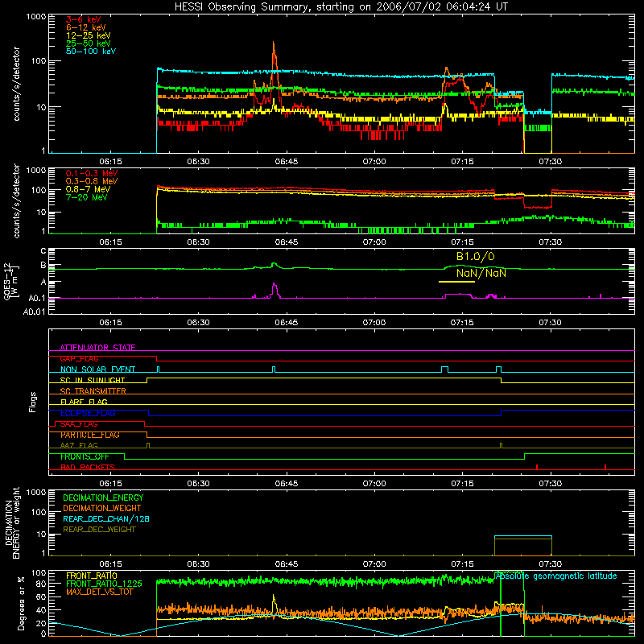
Task: Click the NaN/NaN annotation in GOES panel
Action: [x=481, y=273]
